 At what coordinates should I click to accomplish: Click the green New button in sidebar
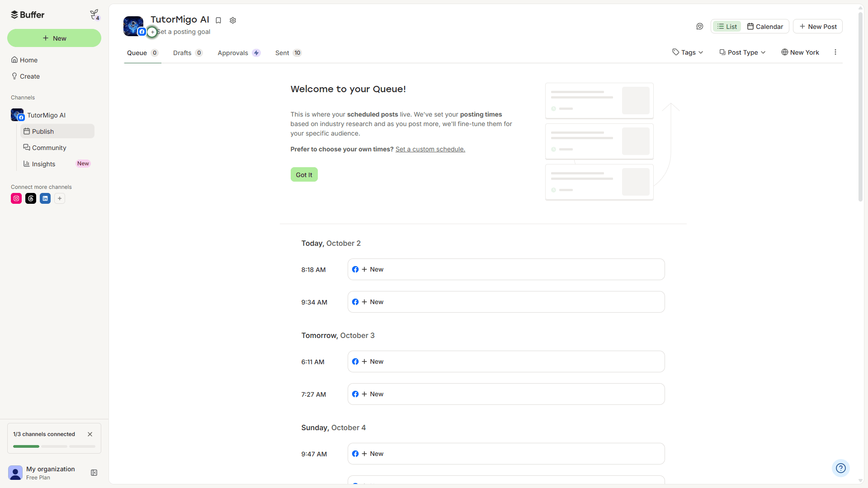click(x=54, y=38)
